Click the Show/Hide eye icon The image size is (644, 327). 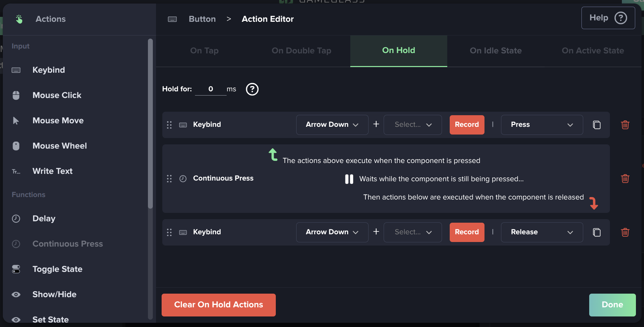16,294
